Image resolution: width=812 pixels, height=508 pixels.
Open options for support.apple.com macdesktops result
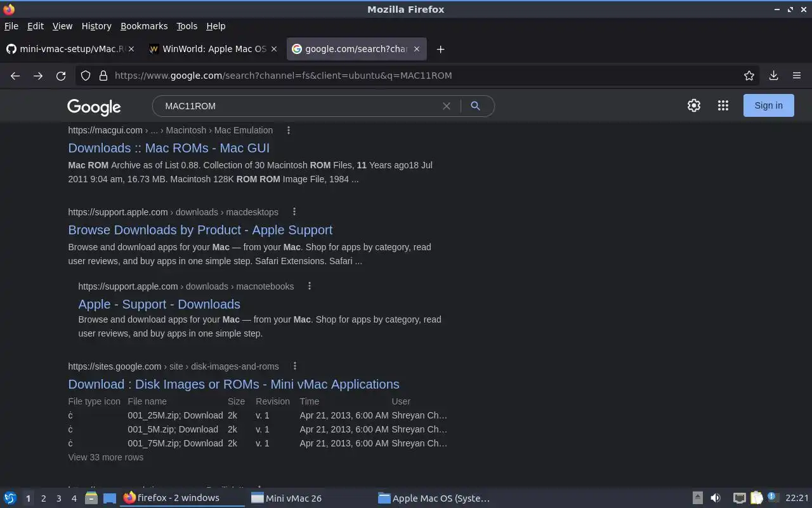pyautogui.click(x=294, y=212)
